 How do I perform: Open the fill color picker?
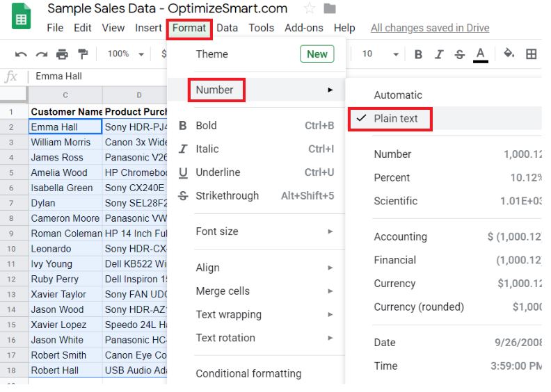pos(509,54)
